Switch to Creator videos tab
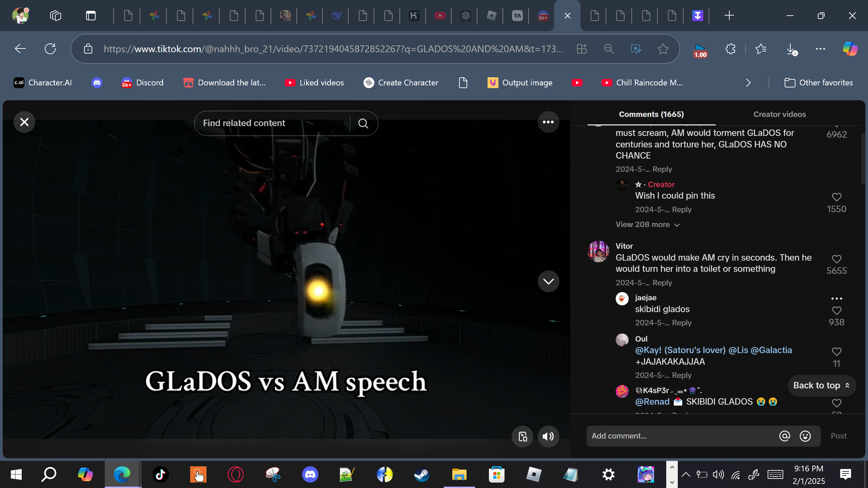 (779, 114)
